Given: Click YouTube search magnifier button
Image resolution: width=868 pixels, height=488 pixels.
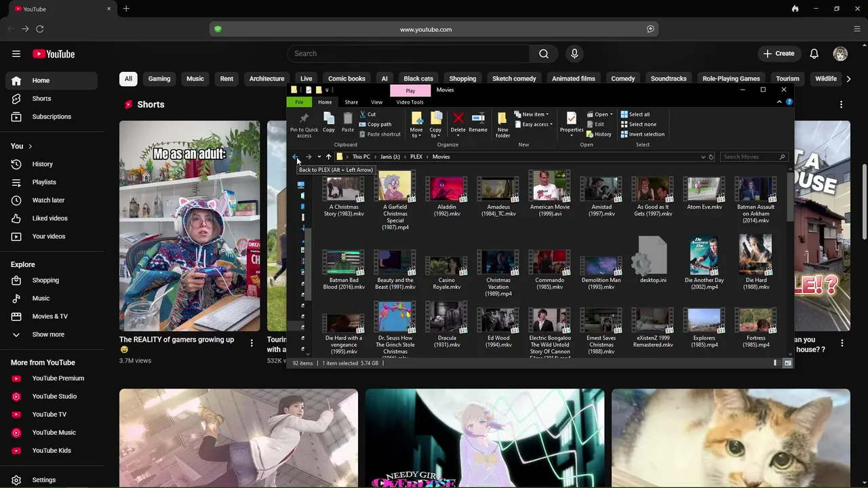Looking at the screenshot, I should pos(544,54).
